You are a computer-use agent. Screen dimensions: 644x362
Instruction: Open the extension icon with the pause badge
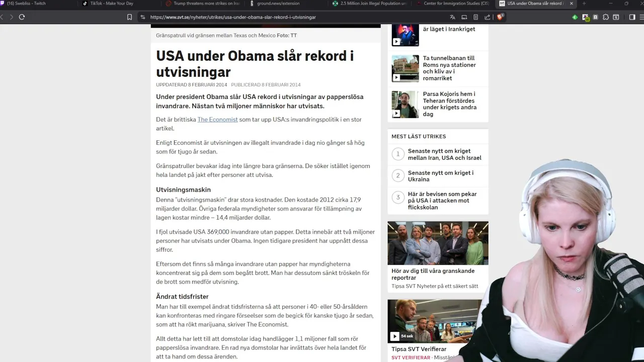[x=586, y=17]
